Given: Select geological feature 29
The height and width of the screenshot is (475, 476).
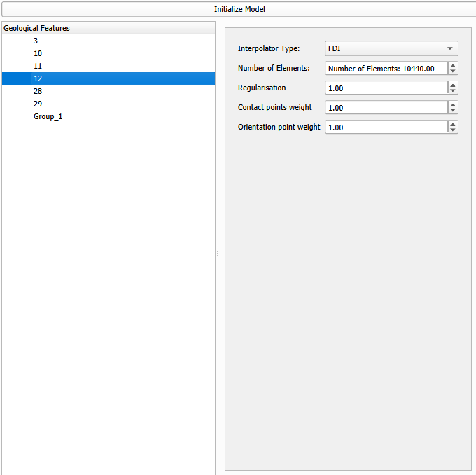Looking at the screenshot, I should tap(108, 104).
